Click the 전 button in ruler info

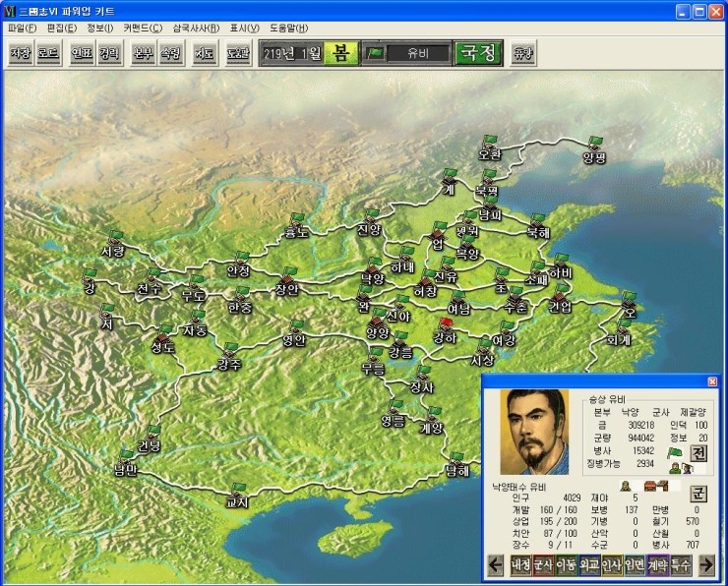698,453
